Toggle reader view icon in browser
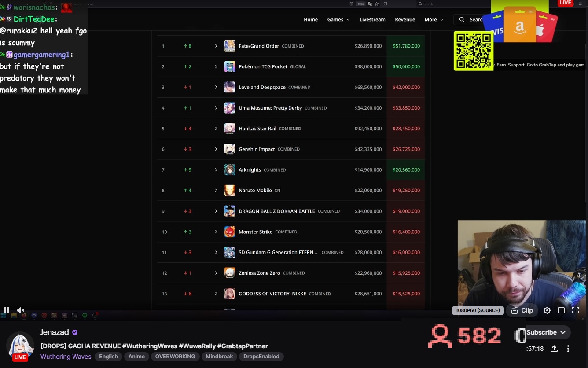This screenshot has height=368, width=588. 351,4
